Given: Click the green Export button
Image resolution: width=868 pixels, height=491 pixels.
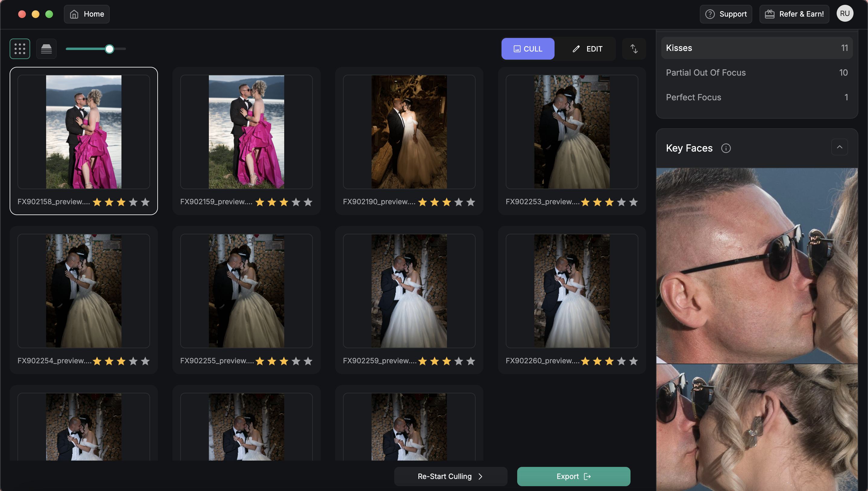Looking at the screenshot, I should point(574,476).
